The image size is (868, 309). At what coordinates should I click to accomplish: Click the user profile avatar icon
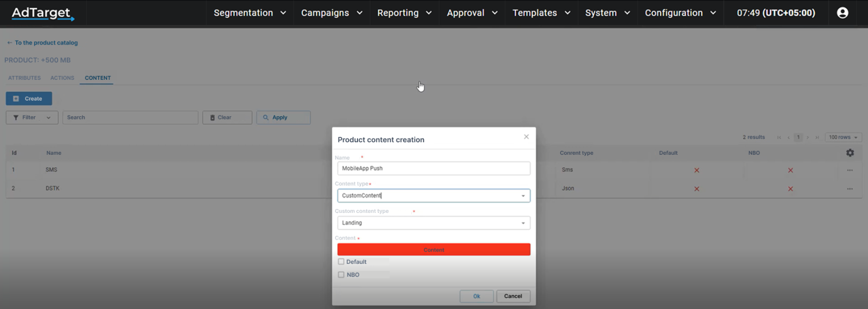point(842,13)
